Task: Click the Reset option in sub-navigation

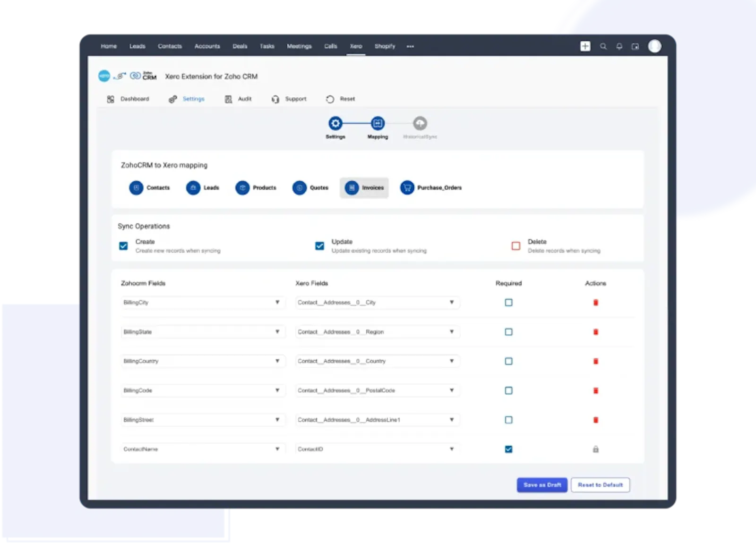Action: click(341, 99)
